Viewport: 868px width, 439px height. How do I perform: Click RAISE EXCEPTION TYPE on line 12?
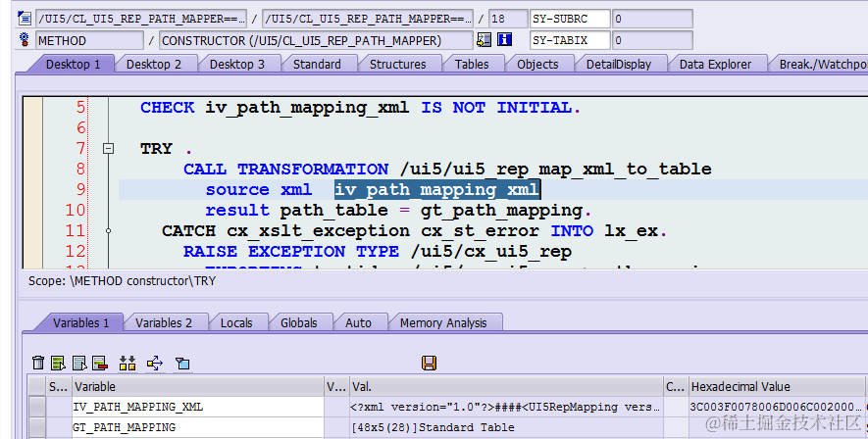point(291,252)
